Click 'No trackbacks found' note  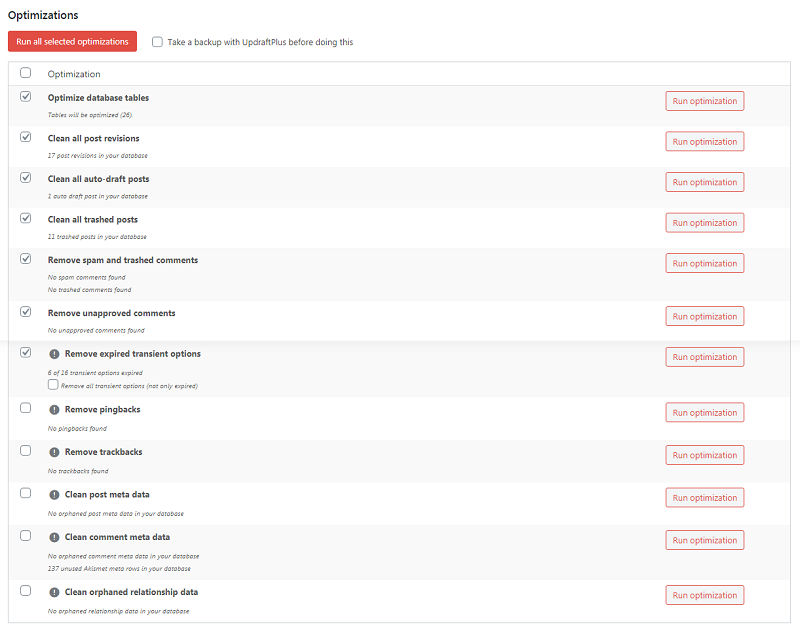tap(78, 471)
